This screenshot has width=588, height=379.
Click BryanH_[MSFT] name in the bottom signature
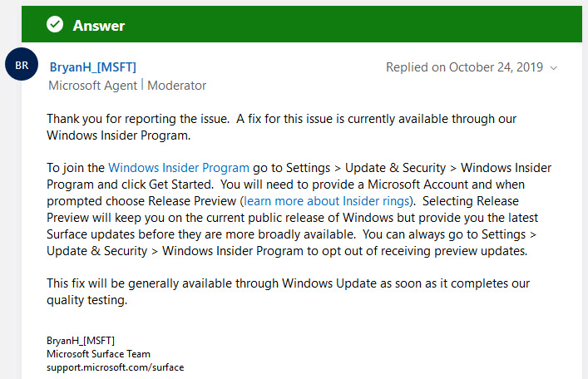[81, 341]
